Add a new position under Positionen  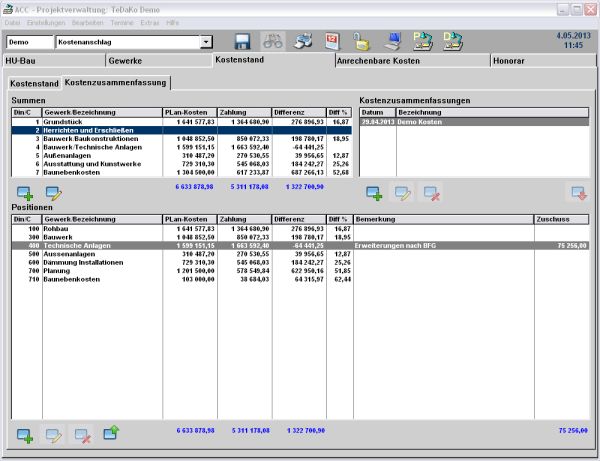click(x=25, y=434)
